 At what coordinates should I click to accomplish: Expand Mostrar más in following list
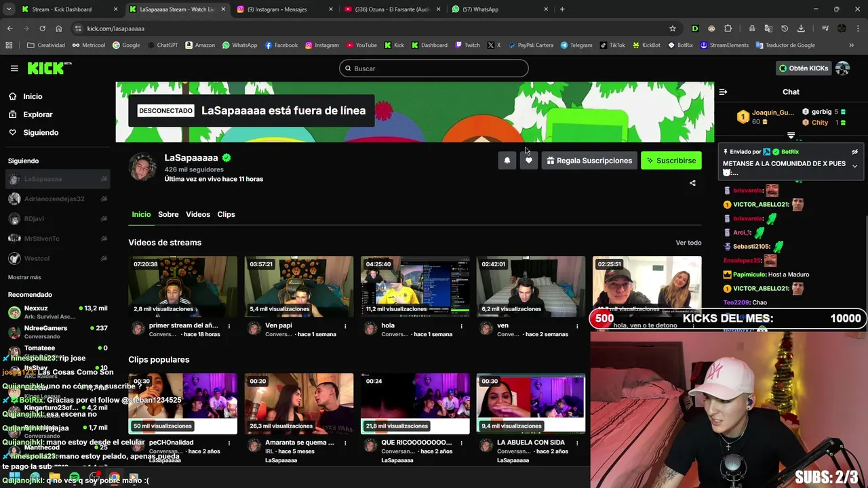[x=24, y=277]
